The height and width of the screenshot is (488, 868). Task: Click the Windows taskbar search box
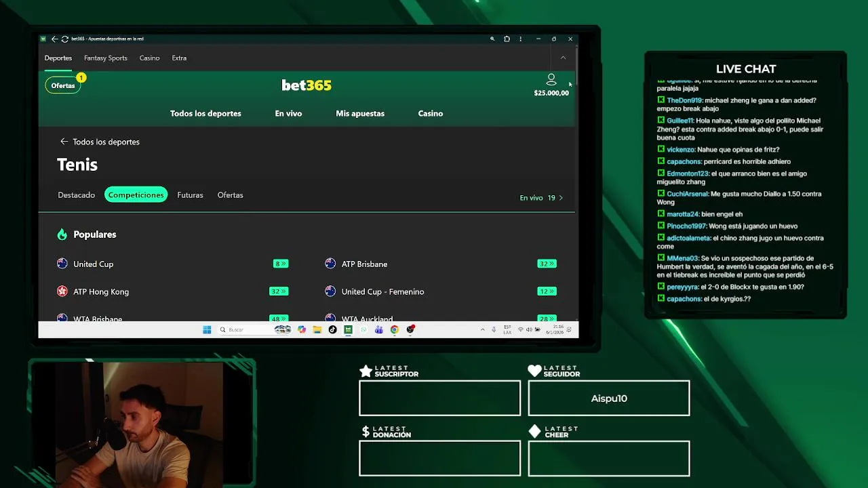click(x=255, y=329)
